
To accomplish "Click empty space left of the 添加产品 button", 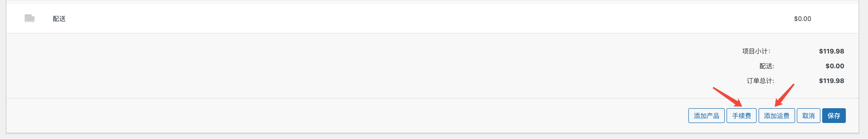I will (x=337, y=116).
